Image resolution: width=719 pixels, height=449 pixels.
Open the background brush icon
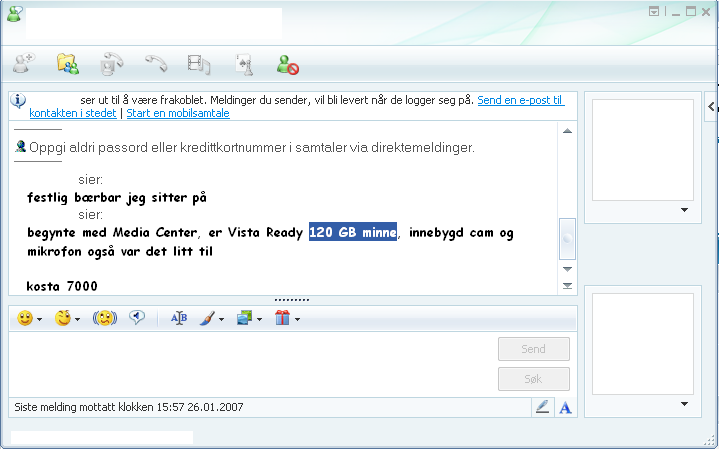coord(208,318)
